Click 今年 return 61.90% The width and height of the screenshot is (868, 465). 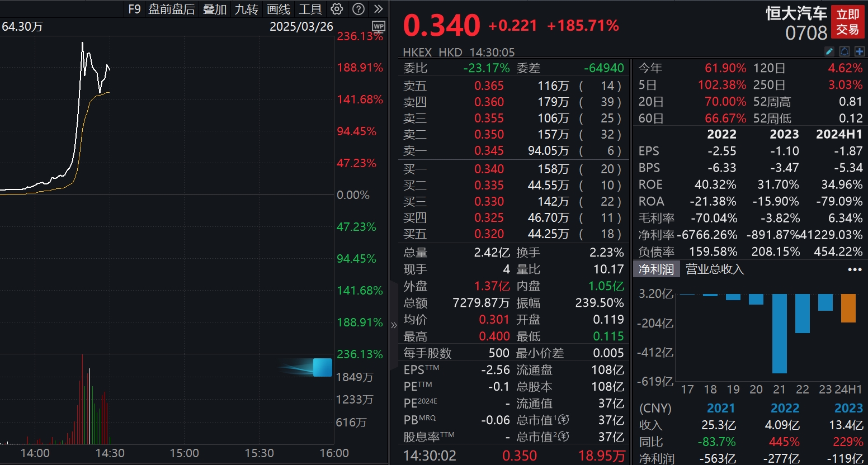725,68
